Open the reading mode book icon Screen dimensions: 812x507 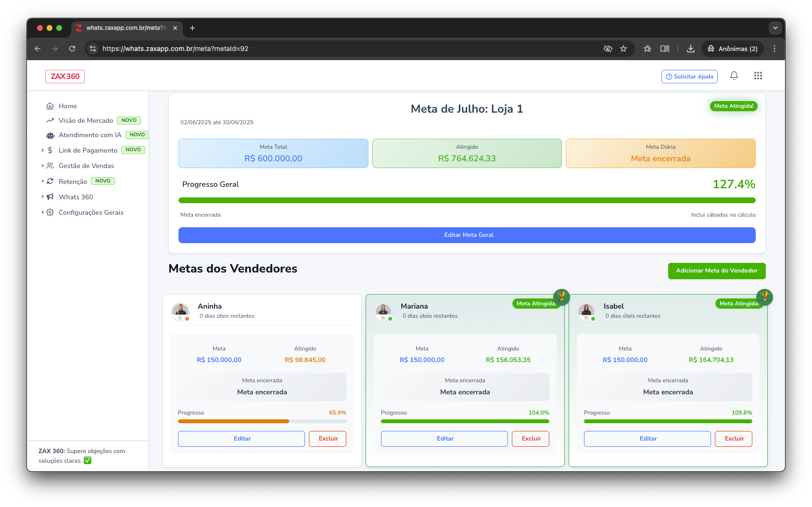(x=665, y=49)
